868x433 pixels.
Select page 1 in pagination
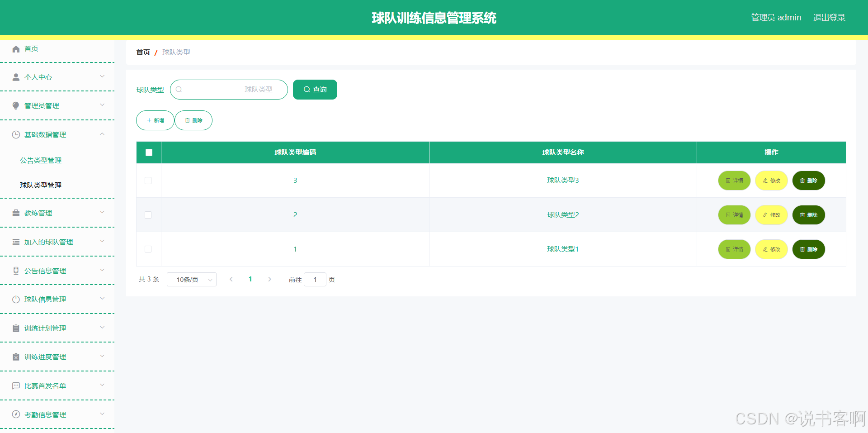click(x=250, y=279)
